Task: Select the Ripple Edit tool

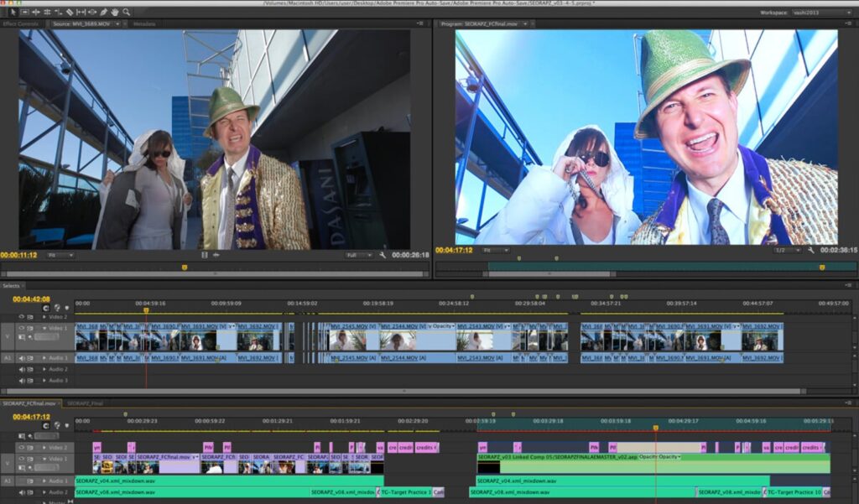Action: (x=34, y=12)
